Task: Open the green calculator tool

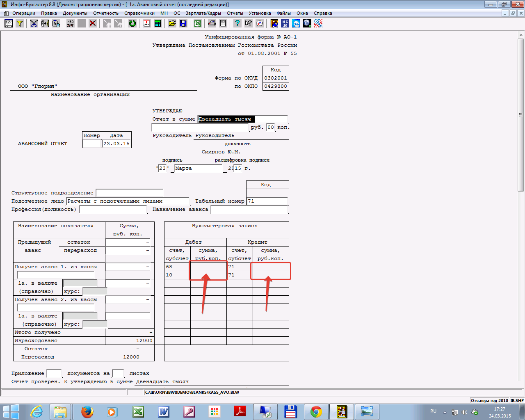Action: coord(157,23)
